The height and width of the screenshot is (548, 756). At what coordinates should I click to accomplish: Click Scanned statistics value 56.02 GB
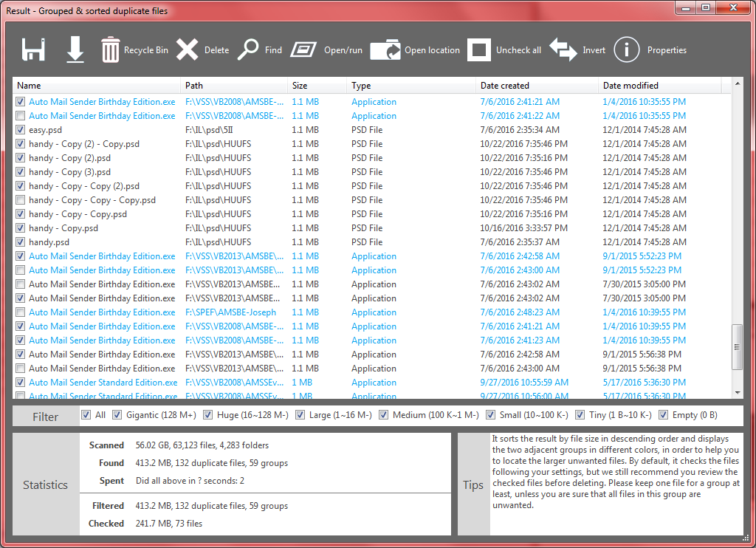[202, 445]
